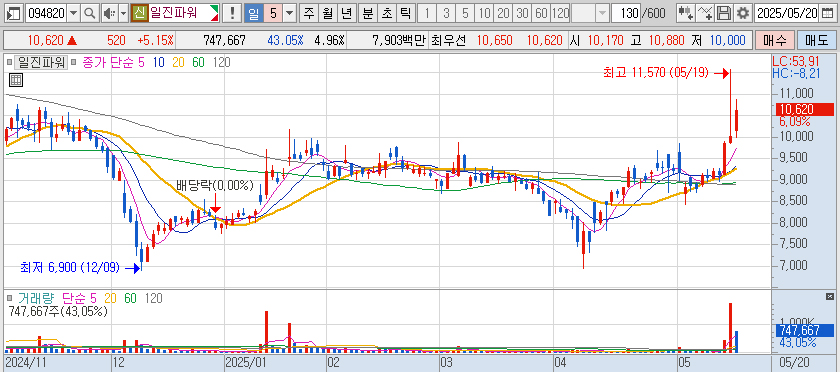Click the high price 10,880 value
The image size is (840, 372).
coord(666,40)
